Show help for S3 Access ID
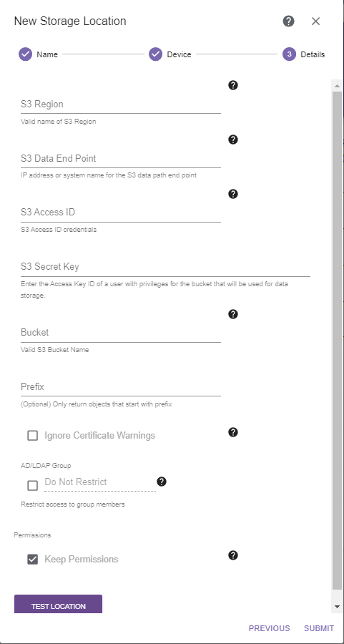The image size is (344, 644). (232, 194)
